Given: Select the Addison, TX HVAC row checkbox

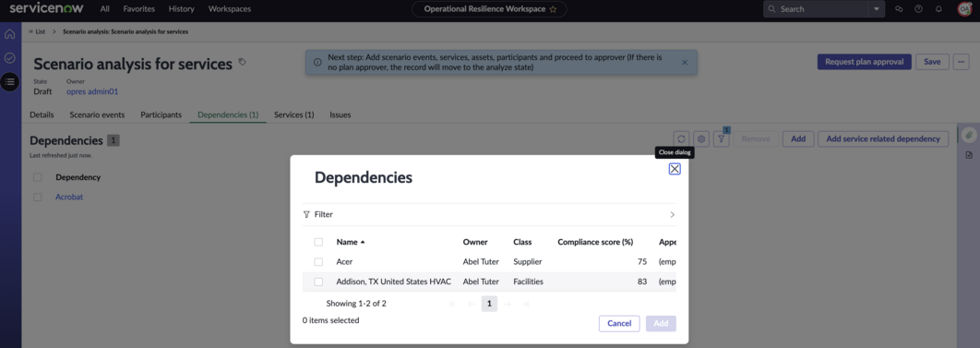Looking at the screenshot, I should pos(318,282).
